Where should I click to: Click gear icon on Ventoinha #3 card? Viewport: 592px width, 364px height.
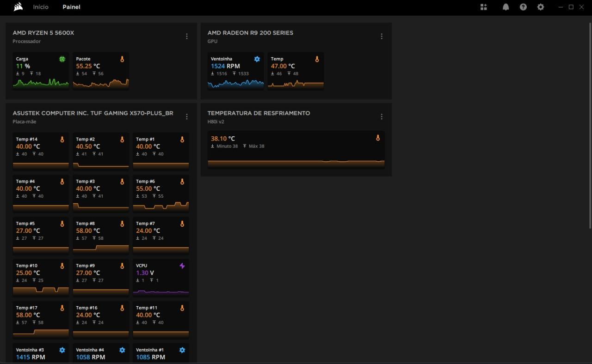(62, 350)
